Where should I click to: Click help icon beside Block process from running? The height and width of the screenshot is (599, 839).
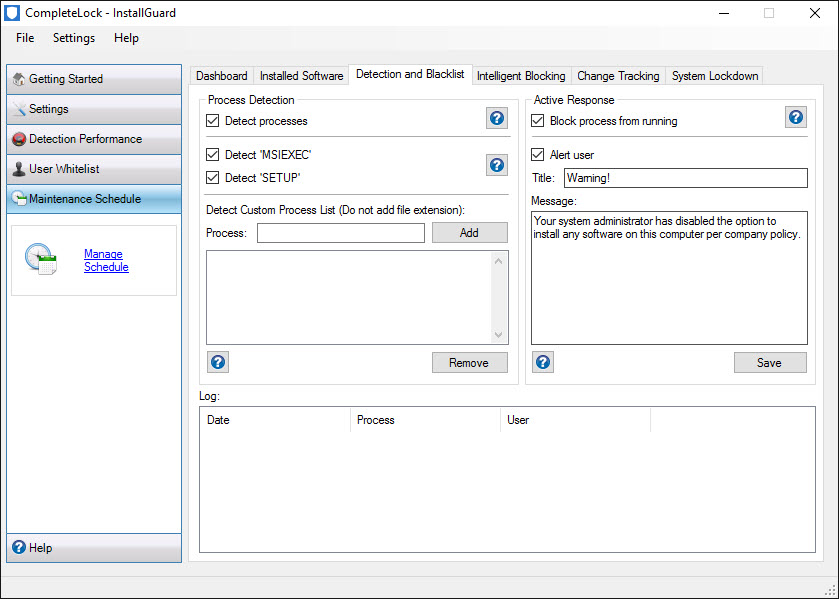click(796, 117)
